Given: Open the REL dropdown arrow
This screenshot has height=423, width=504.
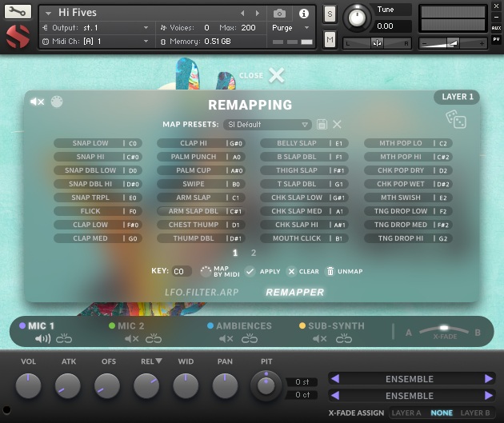Looking at the screenshot, I should pyautogui.click(x=158, y=361).
